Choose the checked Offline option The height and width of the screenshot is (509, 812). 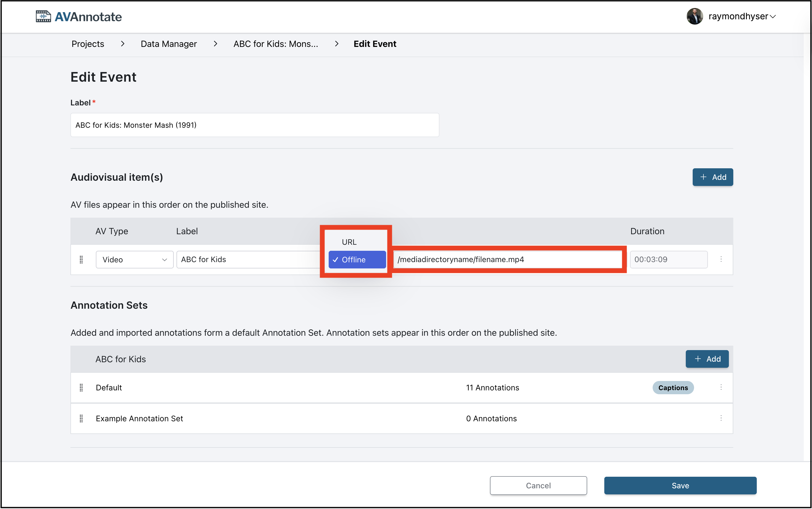[x=357, y=260]
